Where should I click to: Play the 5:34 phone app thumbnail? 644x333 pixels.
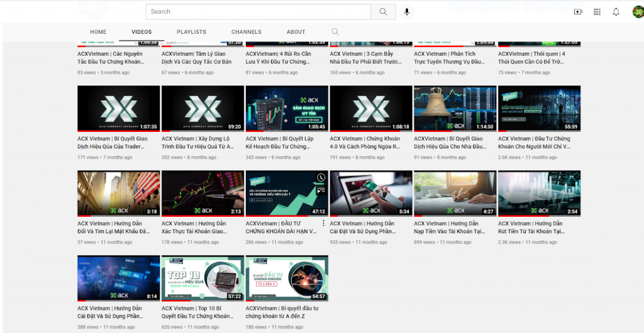coord(371,194)
